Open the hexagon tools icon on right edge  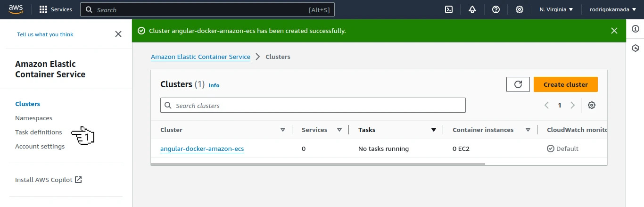[635, 48]
